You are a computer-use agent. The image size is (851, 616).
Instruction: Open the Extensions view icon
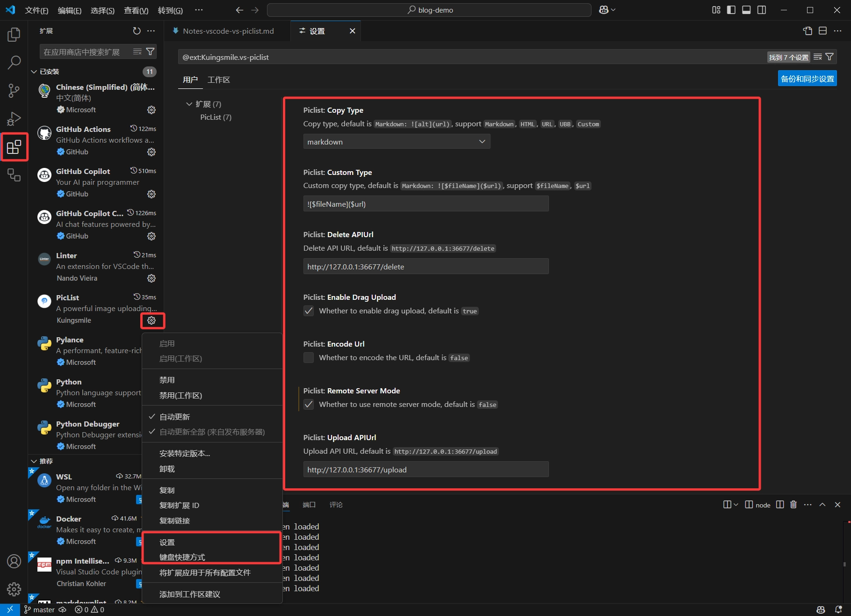[14, 147]
